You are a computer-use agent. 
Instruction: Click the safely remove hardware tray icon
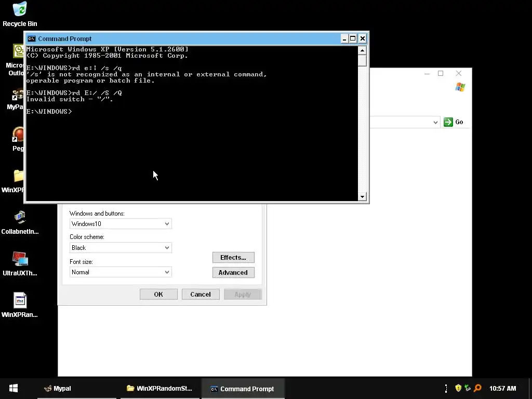468,388
